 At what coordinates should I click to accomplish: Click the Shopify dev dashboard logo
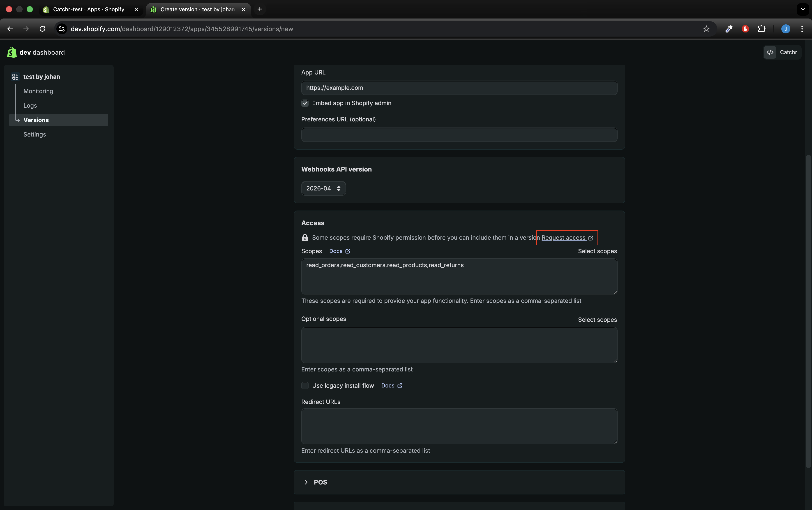(12, 52)
